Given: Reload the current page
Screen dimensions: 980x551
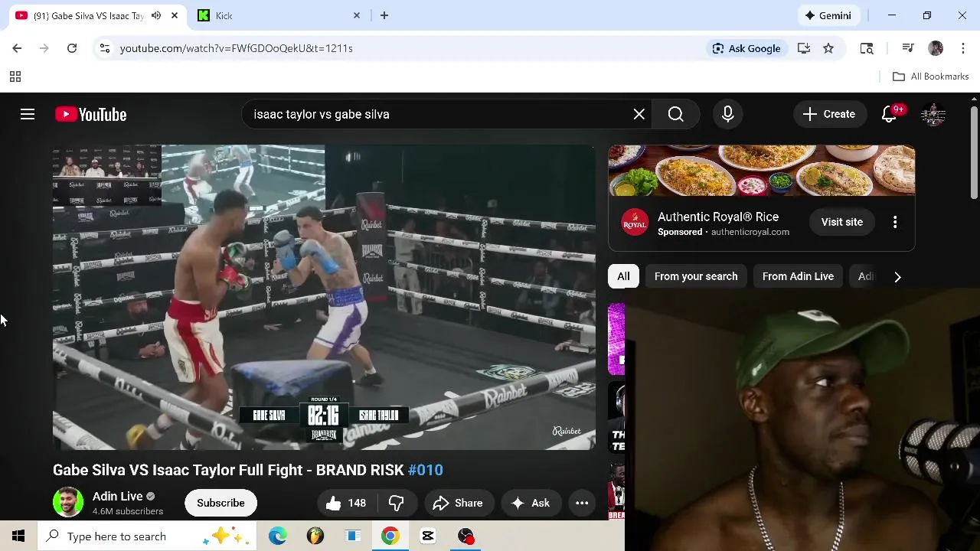Looking at the screenshot, I should pos(72,48).
